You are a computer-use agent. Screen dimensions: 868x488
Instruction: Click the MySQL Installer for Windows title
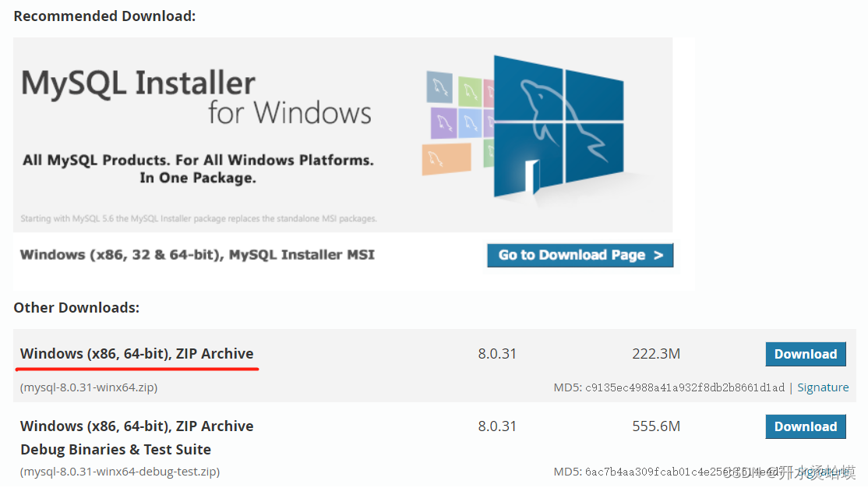(196, 97)
